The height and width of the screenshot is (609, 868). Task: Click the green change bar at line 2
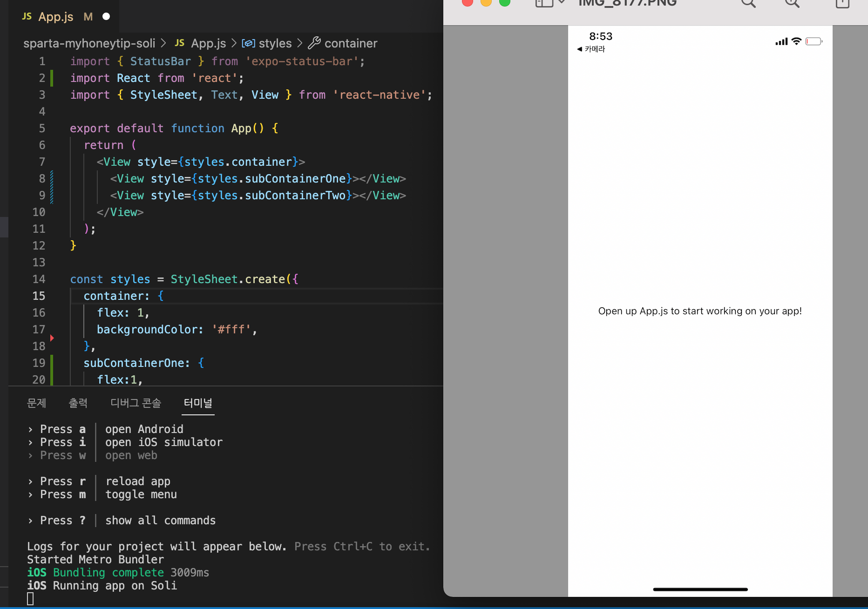point(52,78)
